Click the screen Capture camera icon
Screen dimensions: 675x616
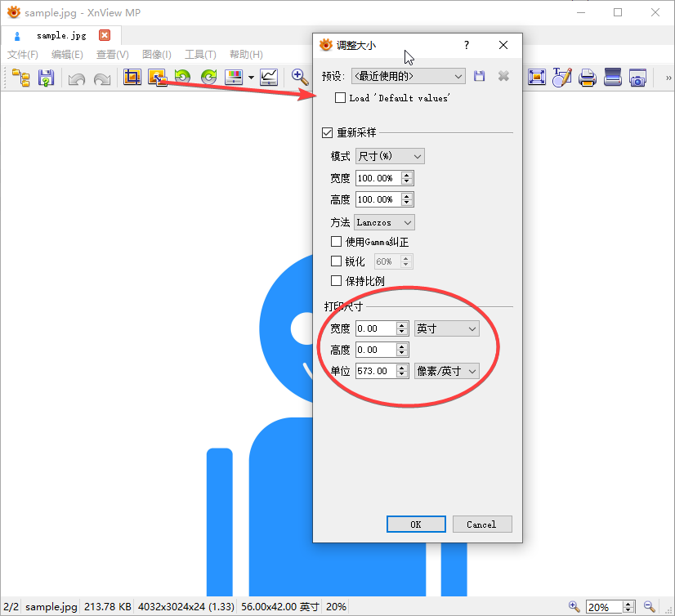(x=637, y=78)
